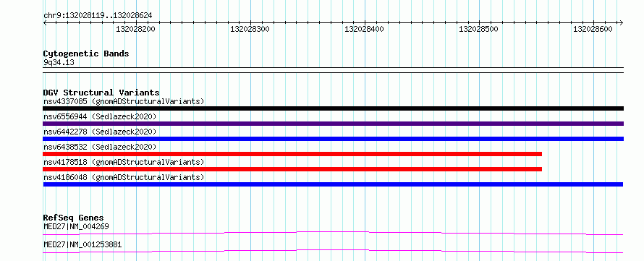Click the nsv6556944 variant label
Screen dimensions: 644x261
(100, 116)
